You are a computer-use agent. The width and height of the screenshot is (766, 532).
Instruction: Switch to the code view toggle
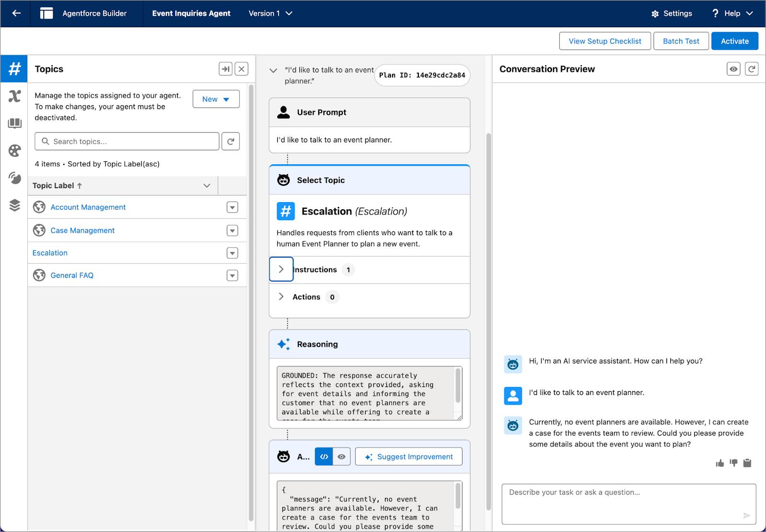[x=324, y=457]
